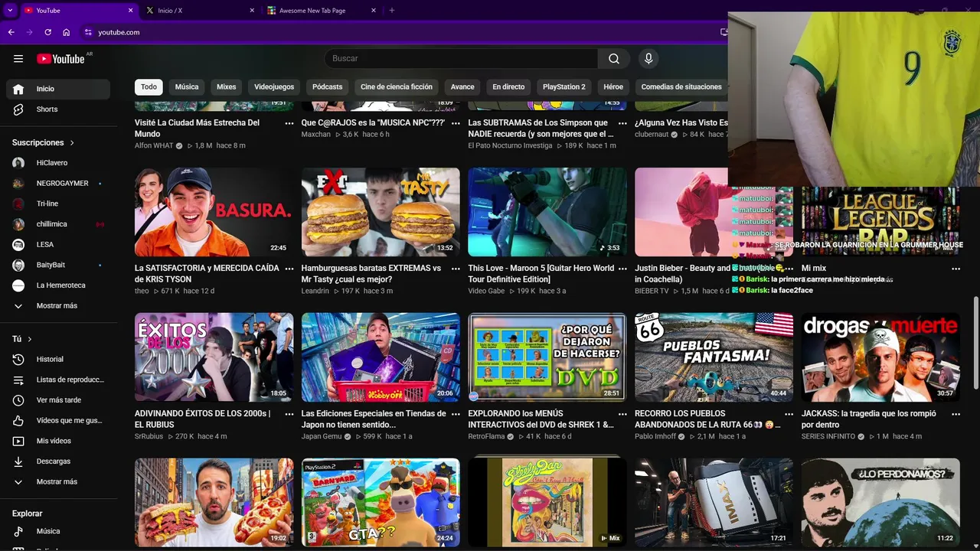Expand Mostrar más under subscriptions
The image size is (980, 551).
pyautogui.click(x=58, y=306)
